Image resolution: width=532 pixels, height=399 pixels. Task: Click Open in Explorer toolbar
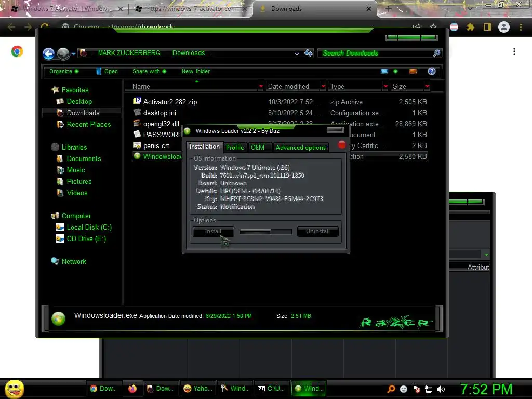pos(107,71)
